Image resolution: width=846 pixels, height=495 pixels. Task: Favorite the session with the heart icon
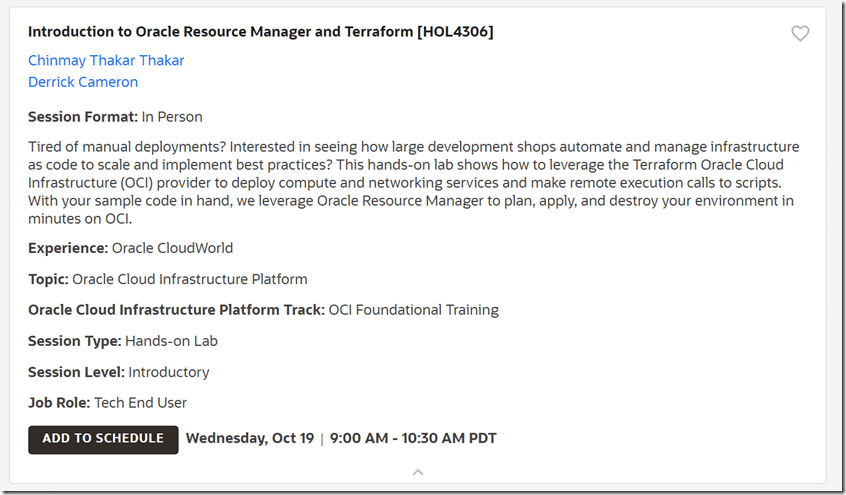pyautogui.click(x=800, y=34)
